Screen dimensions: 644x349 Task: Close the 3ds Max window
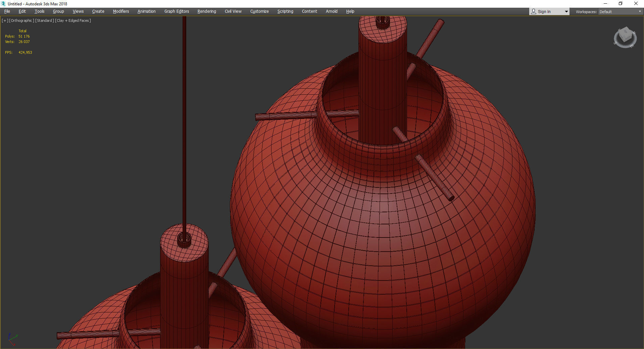[x=636, y=4]
